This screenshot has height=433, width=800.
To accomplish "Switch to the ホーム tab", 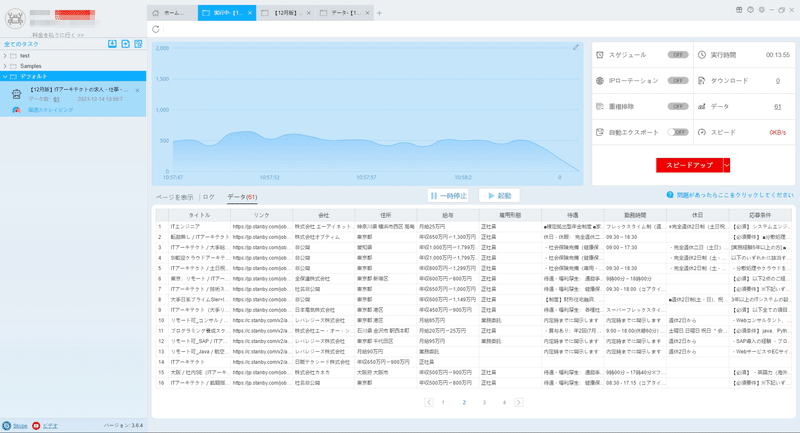I will 172,13.
